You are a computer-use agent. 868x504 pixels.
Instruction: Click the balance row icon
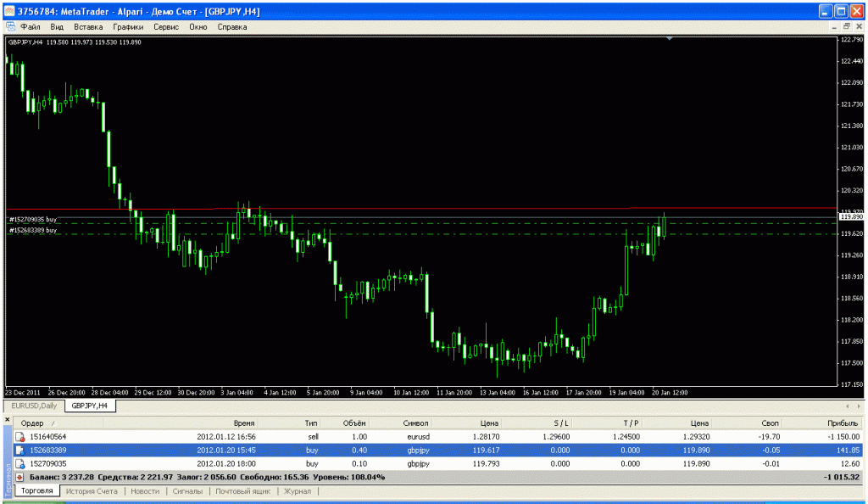point(19,478)
